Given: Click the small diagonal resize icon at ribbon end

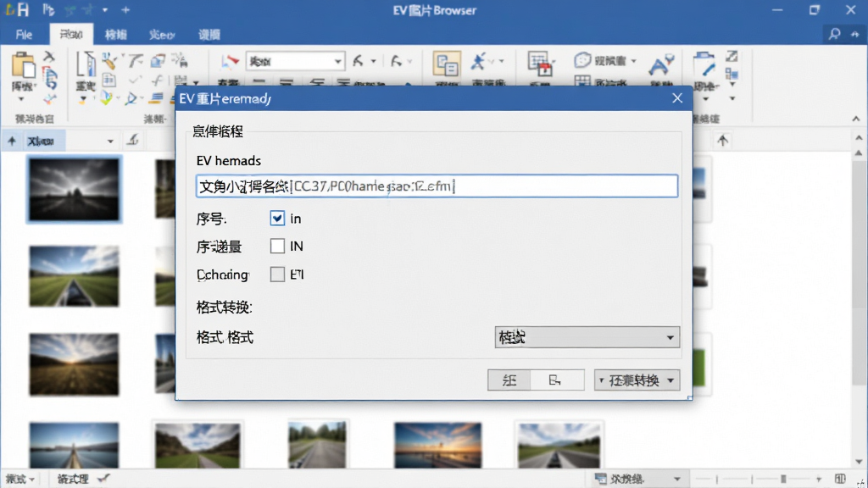Looking at the screenshot, I should 732,57.
